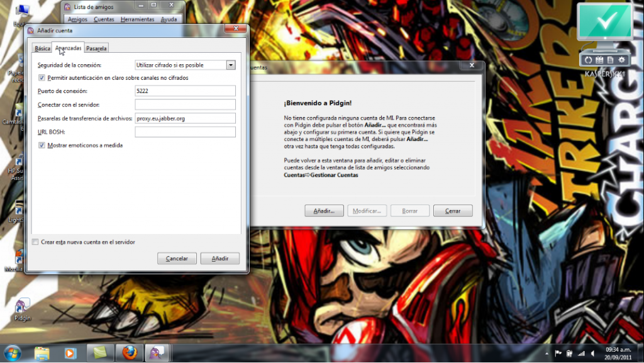Click the green notes taskbar icon
This screenshot has height=363, width=644.
(100, 353)
